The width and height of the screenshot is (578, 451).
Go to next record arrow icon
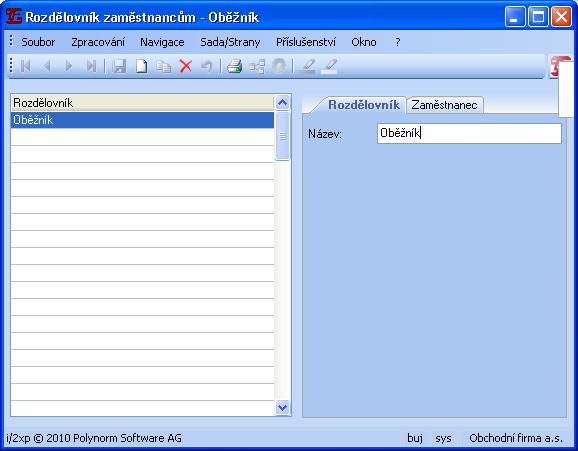pos(69,66)
